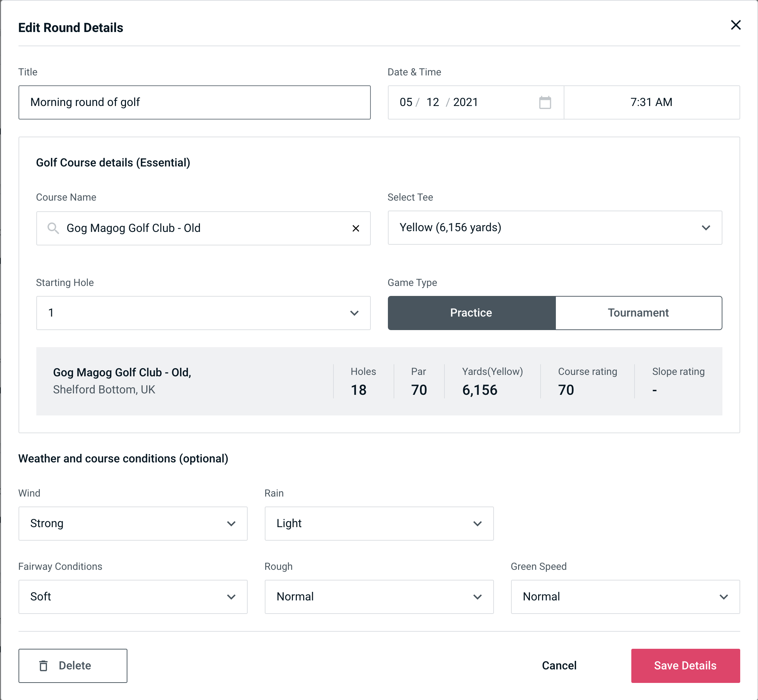
Task: Toggle Game Type to Practice
Action: (x=471, y=313)
